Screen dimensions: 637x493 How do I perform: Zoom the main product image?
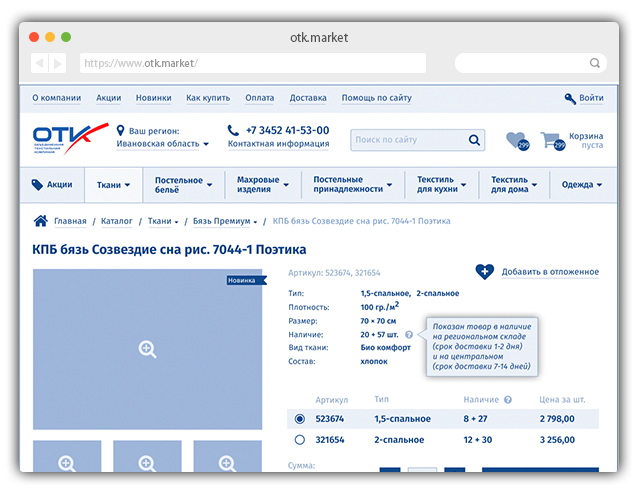click(147, 349)
